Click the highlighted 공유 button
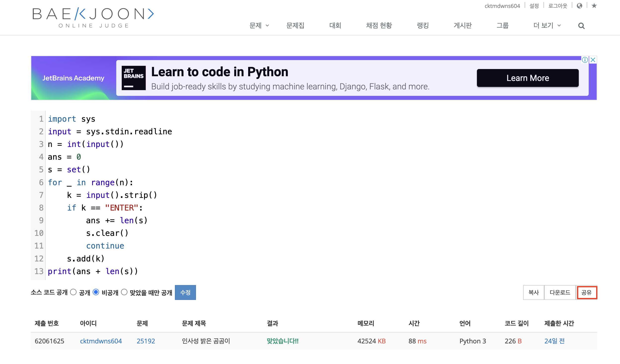The height and width of the screenshot is (364, 620). tap(587, 292)
